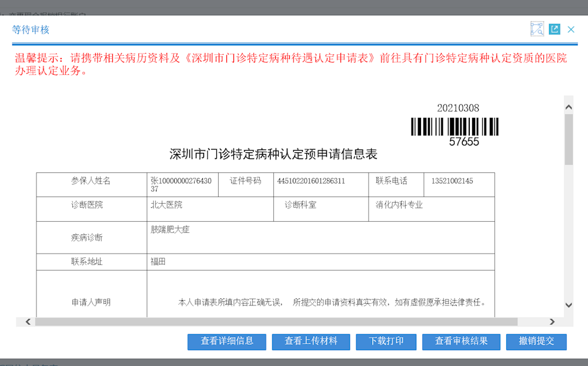Click 查看详细信息 button
The width and height of the screenshot is (588, 366).
tap(227, 341)
